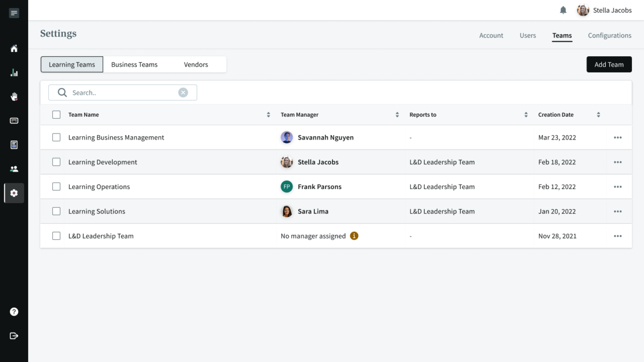Clear the search field with X icon
644x362 pixels.
click(183, 93)
